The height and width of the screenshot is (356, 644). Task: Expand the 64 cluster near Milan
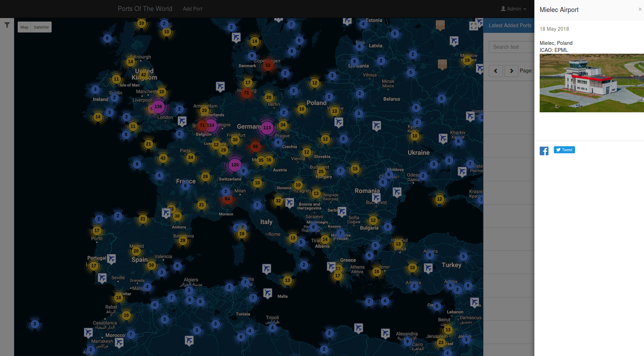pyautogui.click(x=227, y=199)
